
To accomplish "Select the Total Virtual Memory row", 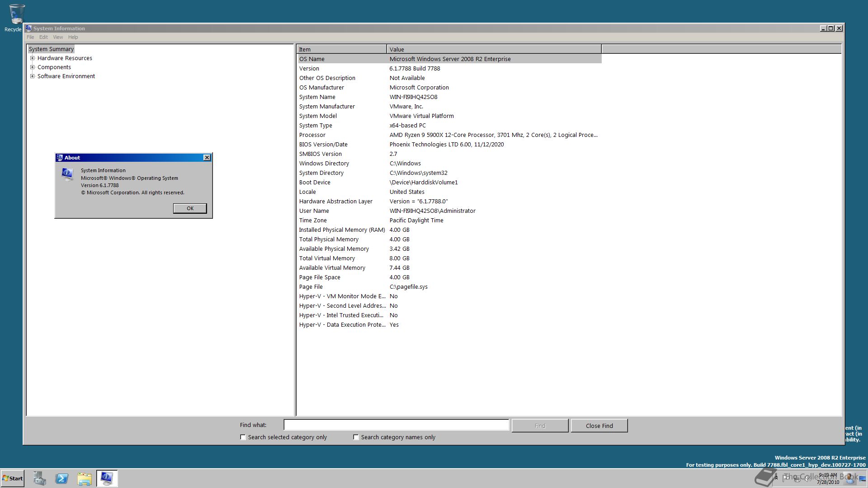I will [x=449, y=258].
